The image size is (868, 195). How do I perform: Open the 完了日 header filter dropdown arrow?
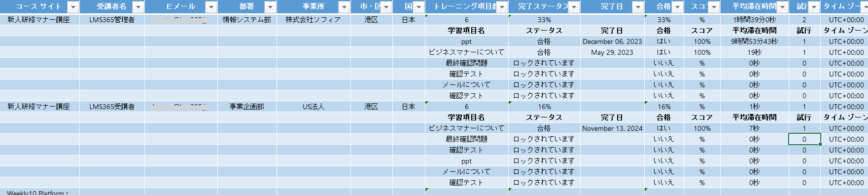pos(638,7)
